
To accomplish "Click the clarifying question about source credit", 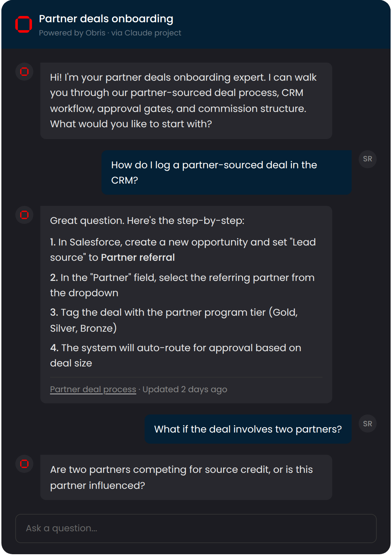I will point(187,477).
